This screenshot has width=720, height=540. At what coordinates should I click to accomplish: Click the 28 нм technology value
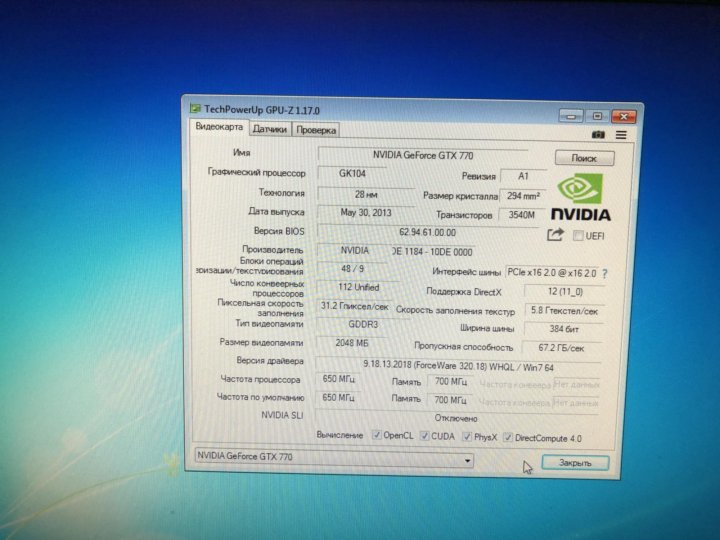[366, 195]
